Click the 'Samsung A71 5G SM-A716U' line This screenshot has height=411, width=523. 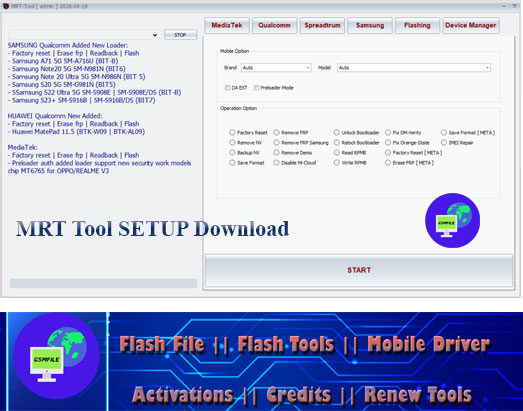pyautogui.click(x=63, y=61)
